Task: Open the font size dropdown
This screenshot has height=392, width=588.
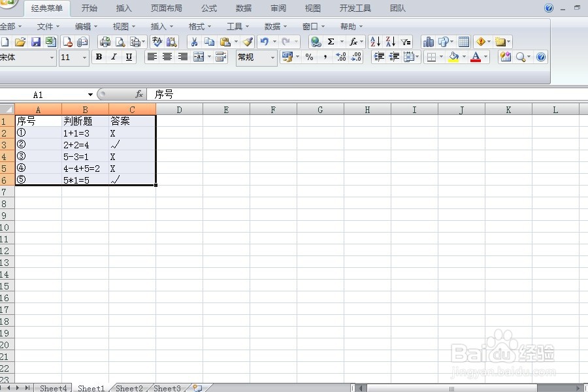Action: click(x=84, y=57)
